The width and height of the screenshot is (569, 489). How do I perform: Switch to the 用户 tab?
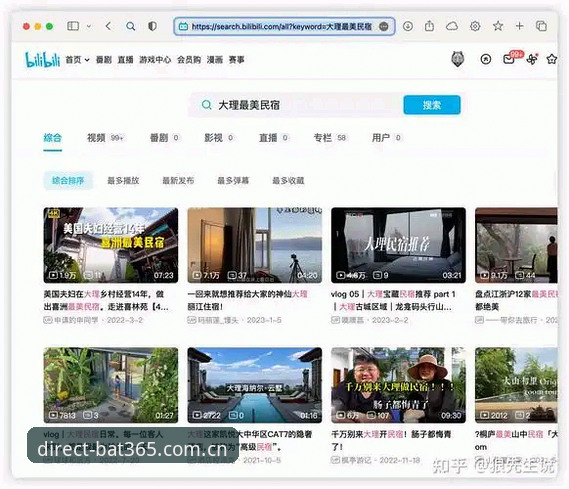(x=386, y=138)
